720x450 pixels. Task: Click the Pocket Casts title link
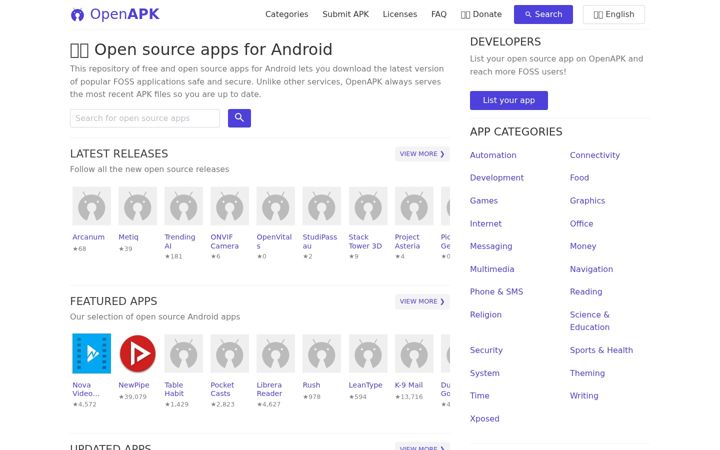[222, 389]
